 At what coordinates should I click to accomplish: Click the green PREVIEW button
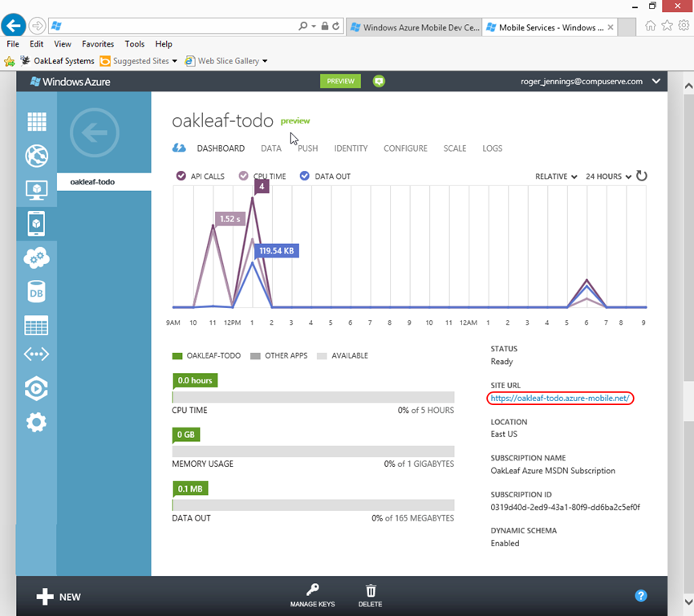340,81
